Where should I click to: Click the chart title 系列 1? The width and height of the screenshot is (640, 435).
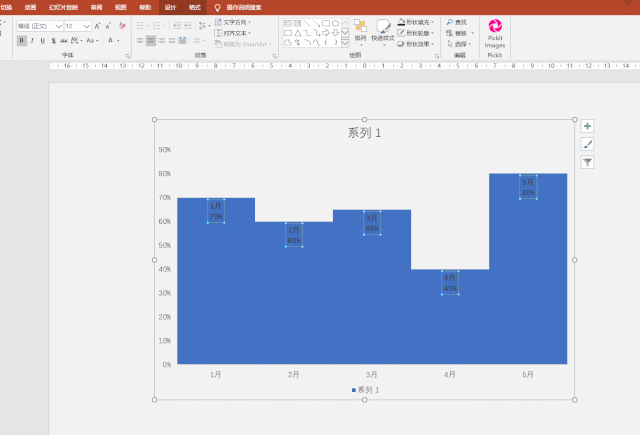tap(364, 133)
